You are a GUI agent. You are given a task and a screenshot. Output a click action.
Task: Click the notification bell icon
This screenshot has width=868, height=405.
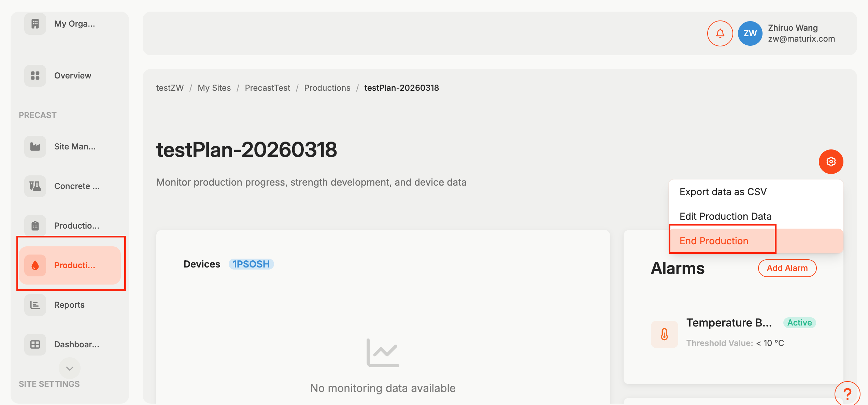720,33
